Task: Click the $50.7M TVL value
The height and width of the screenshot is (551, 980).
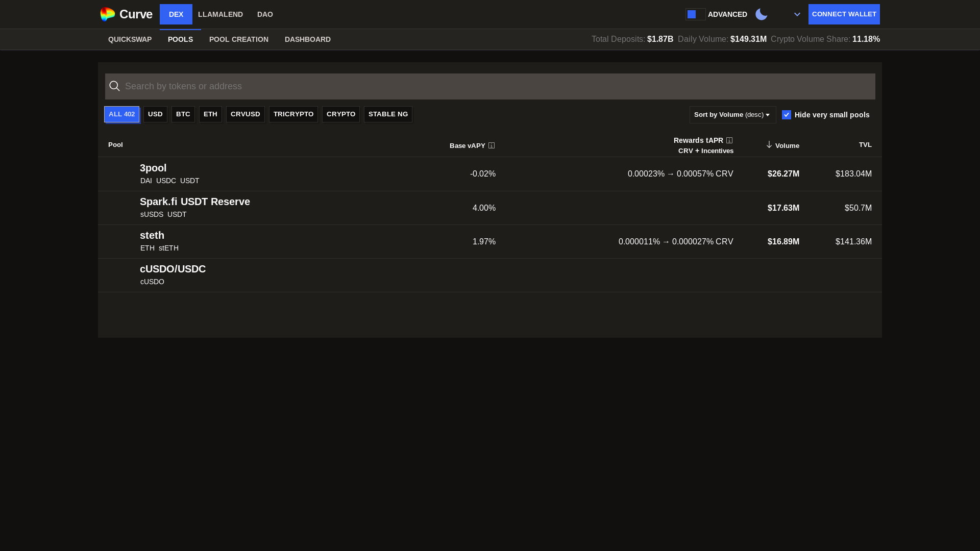Action: pyautogui.click(x=858, y=208)
